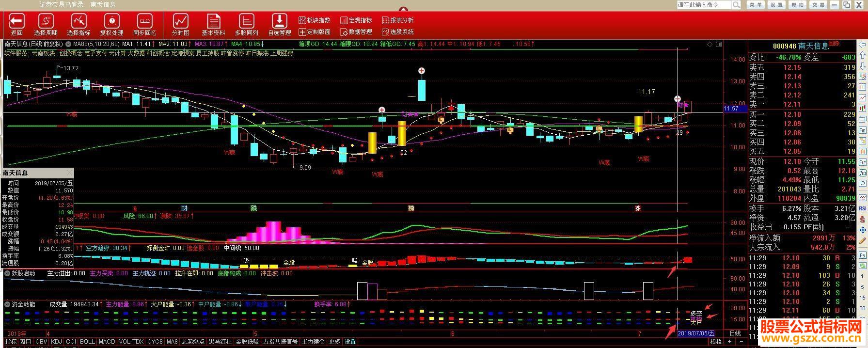Screen dimensions: 868x348
Task: Open the 交易 trading button
Action: (x=818, y=5)
